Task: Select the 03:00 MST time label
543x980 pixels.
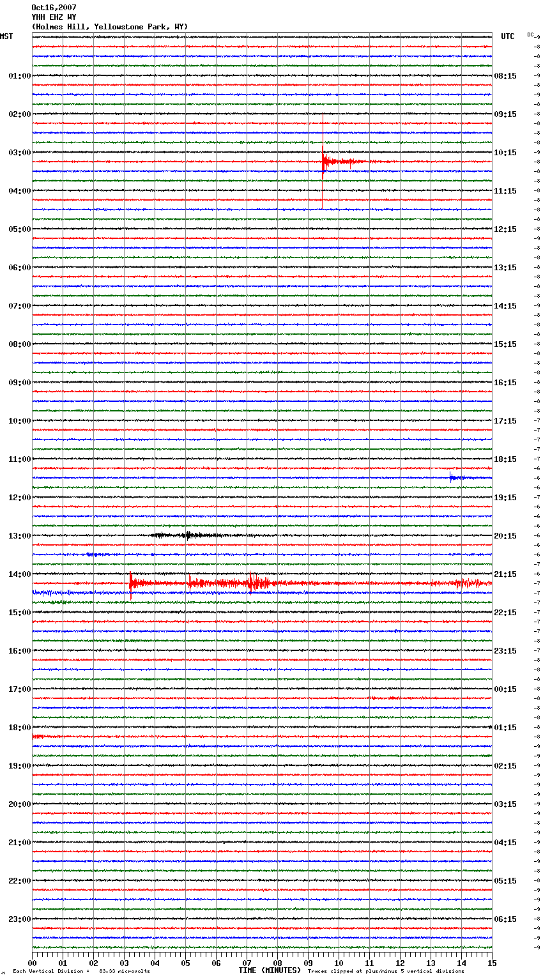Action: pyautogui.click(x=19, y=153)
